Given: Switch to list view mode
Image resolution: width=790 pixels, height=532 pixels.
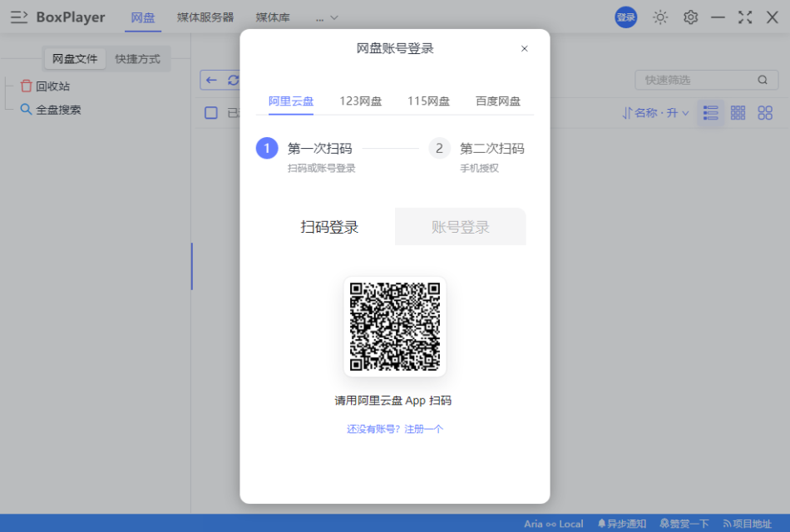Looking at the screenshot, I should pyautogui.click(x=710, y=113).
